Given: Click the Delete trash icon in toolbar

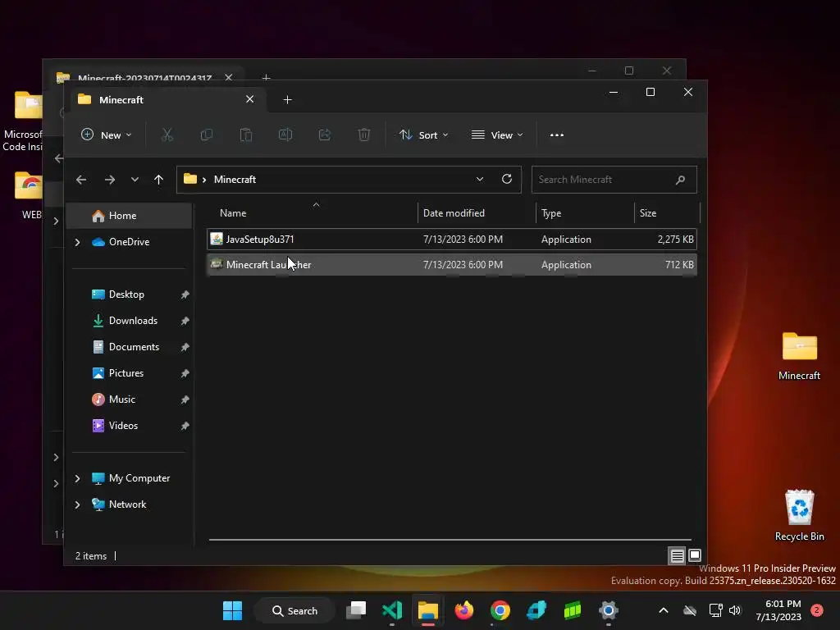Looking at the screenshot, I should (x=364, y=135).
